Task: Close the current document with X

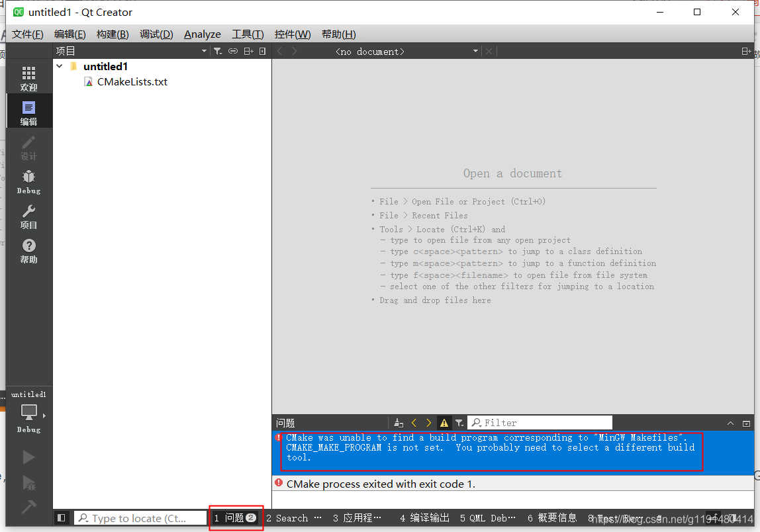Action: tap(489, 52)
